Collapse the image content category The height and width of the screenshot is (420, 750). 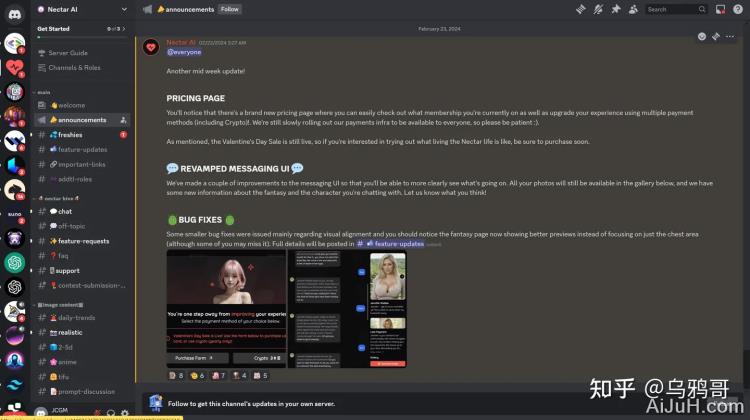[59, 304]
